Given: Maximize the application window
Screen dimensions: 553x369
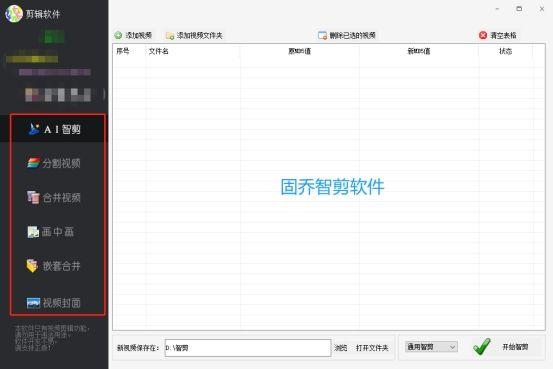Looking at the screenshot, I should point(519,9).
